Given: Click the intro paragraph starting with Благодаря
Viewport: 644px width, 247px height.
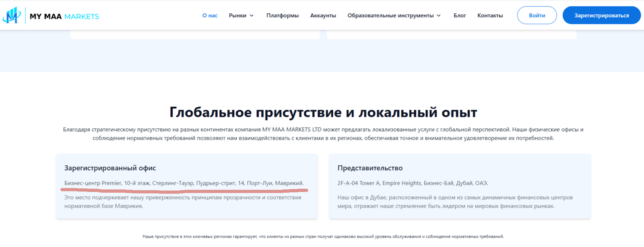Looking at the screenshot, I should click(x=323, y=134).
